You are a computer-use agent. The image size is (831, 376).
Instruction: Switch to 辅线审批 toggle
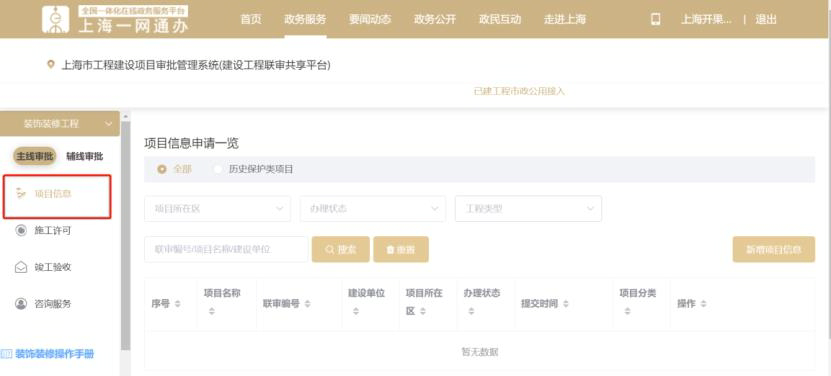point(85,156)
